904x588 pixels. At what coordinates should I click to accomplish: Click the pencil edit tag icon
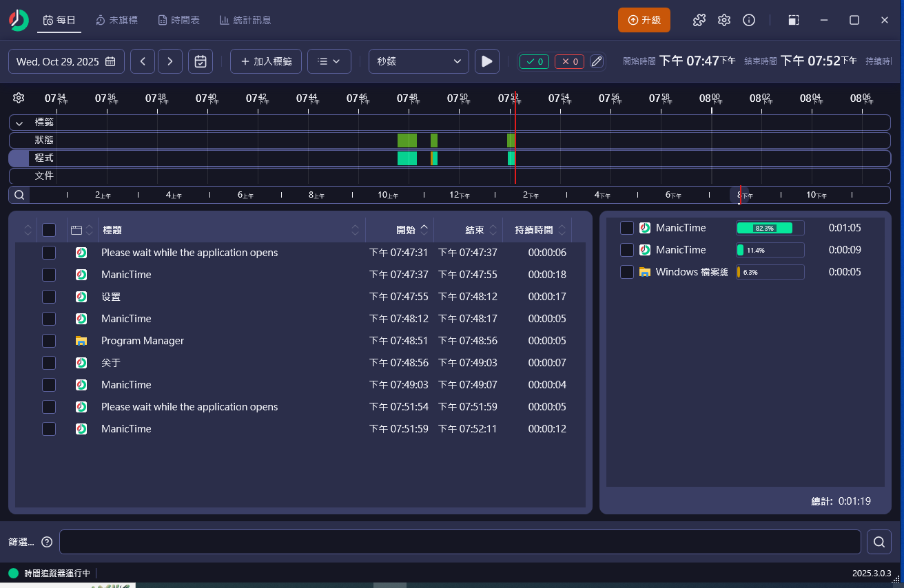coord(597,61)
